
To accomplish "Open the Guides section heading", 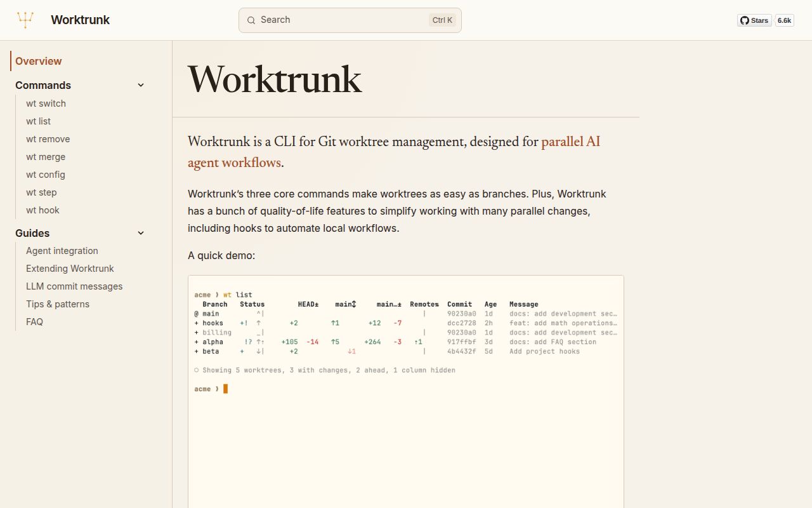I will click(32, 233).
